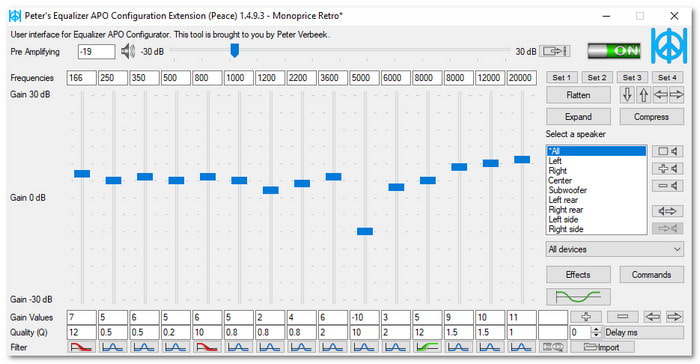Select Center in the speaker list
Image resolution: width=700 pixels, height=364 pixels.
click(596, 180)
